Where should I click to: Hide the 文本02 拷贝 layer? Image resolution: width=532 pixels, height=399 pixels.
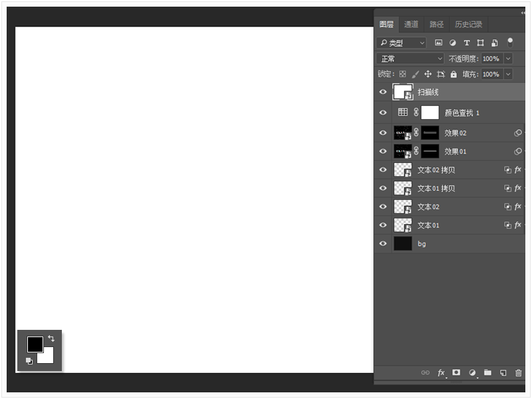coord(383,170)
